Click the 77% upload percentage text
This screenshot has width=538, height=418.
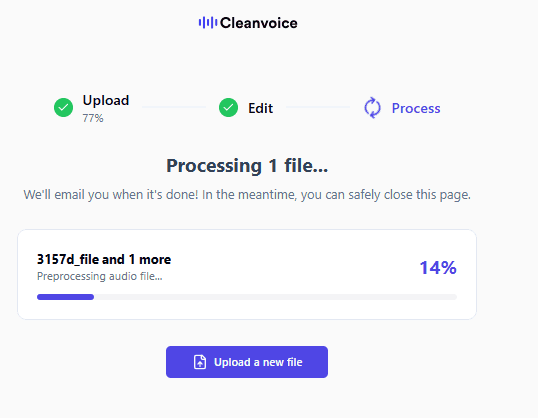pos(93,118)
